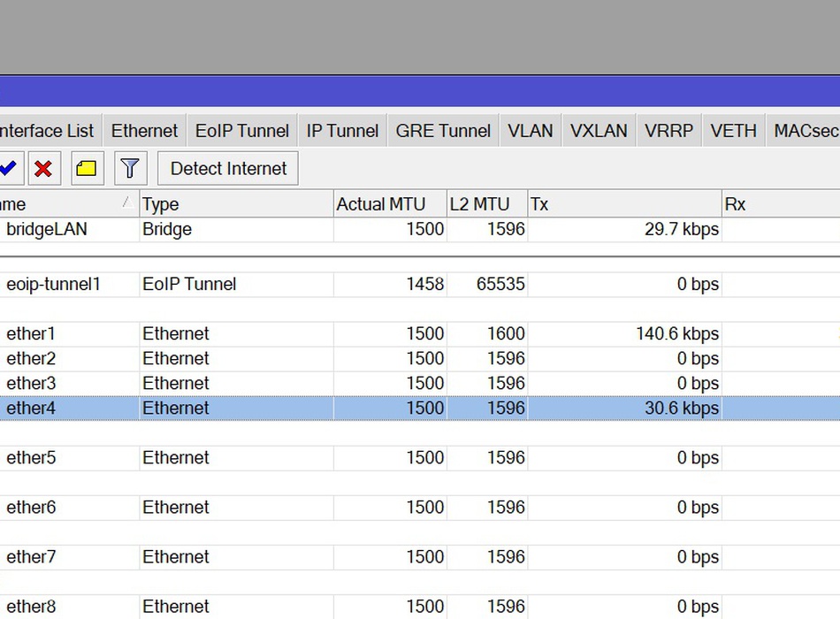
Task: Go to the IP Tunnel tab
Action: (342, 131)
